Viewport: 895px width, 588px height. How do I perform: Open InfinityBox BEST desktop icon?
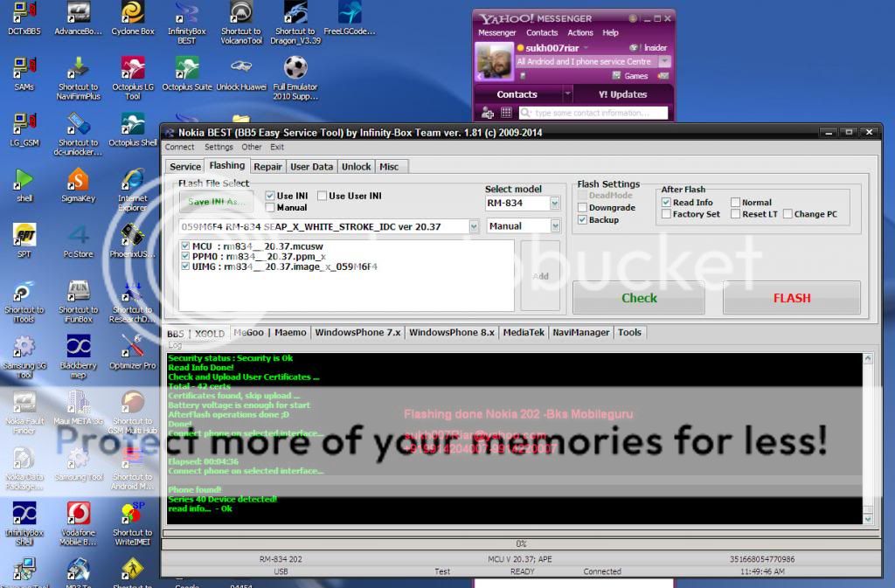click(187, 23)
